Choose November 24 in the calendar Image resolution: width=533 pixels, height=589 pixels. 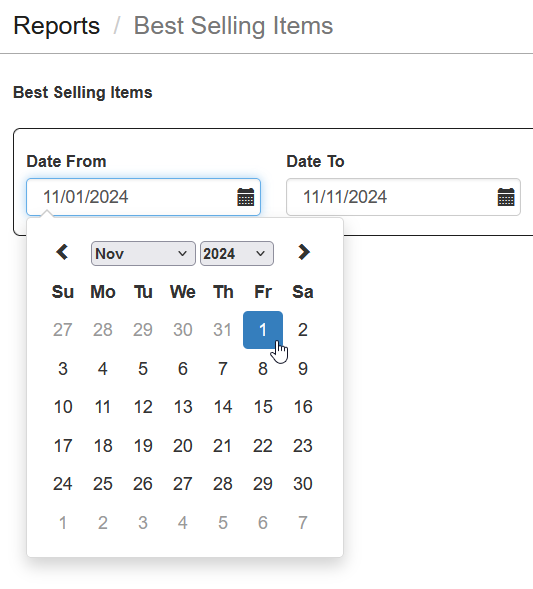click(x=63, y=483)
